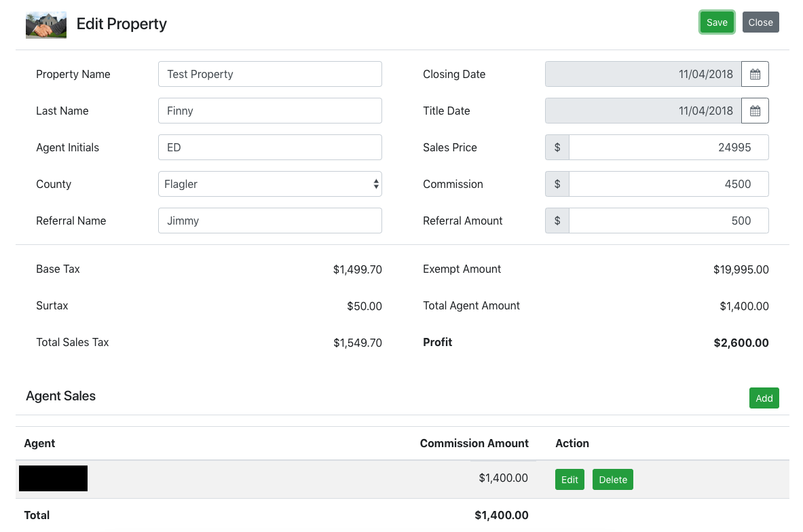
Task: Add a new agent sale
Action: [764, 398]
